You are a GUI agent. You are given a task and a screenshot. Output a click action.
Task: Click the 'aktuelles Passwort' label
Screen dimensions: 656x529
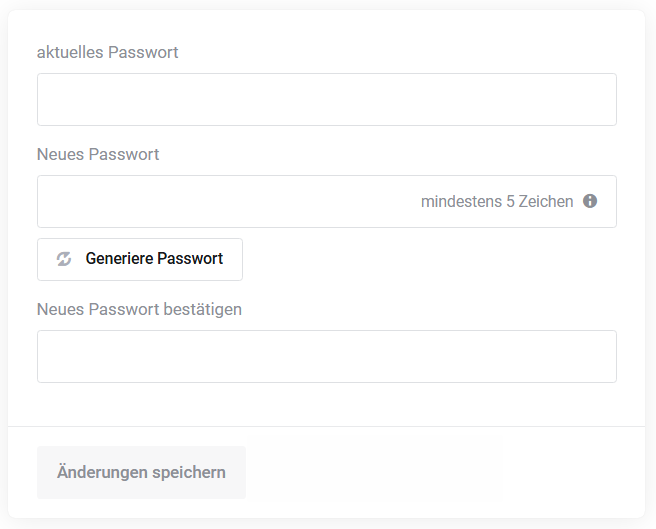point(107,52)
